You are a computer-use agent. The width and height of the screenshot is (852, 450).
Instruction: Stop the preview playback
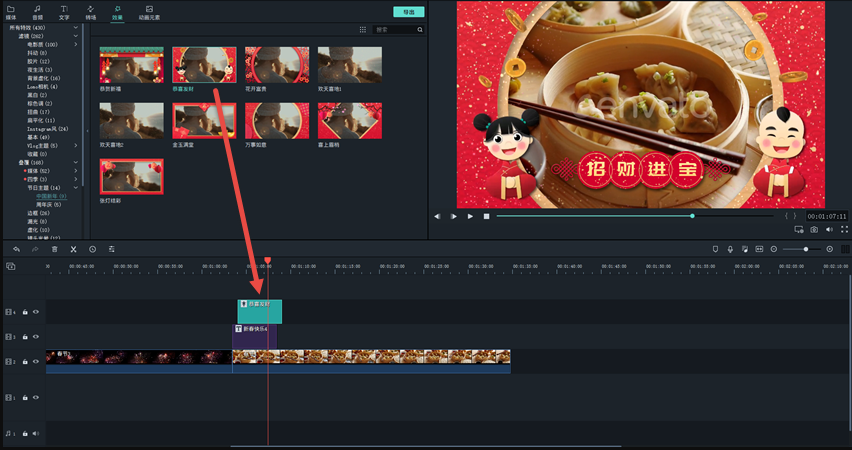click(486, 216)
